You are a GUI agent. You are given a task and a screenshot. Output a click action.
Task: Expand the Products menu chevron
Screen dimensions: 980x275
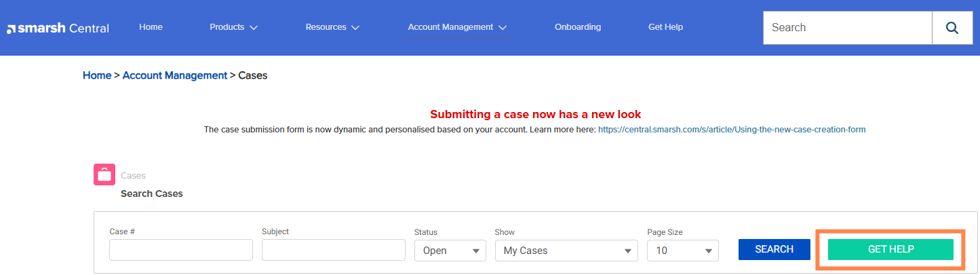point(254,28)
